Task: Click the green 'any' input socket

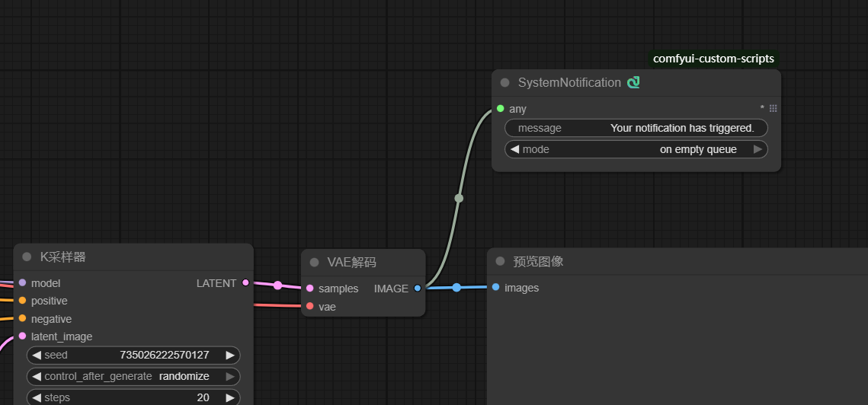Action: point(500,109)
